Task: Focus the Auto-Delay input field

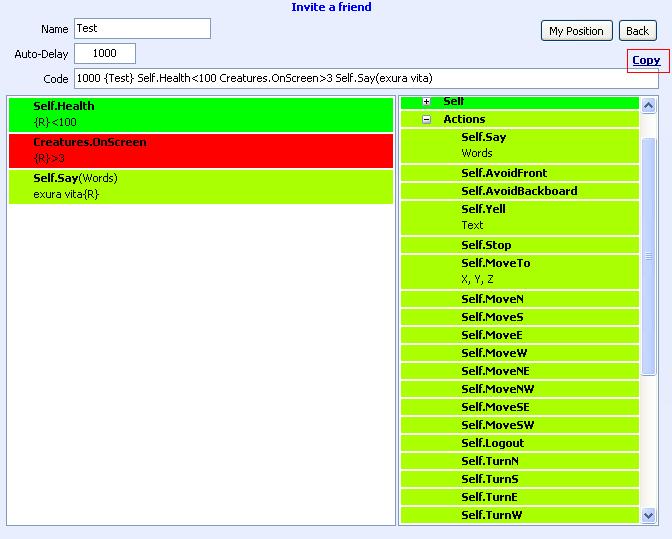Action: tap(105, 54)
